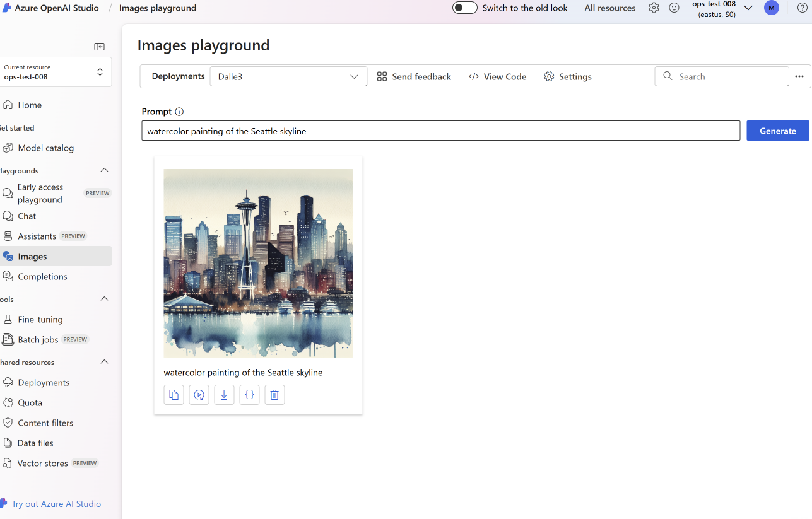Screen dimensions: 812x519
Task: View JSON with the curly braces icon
Action: pyautogui.click(x=249, y=395)
